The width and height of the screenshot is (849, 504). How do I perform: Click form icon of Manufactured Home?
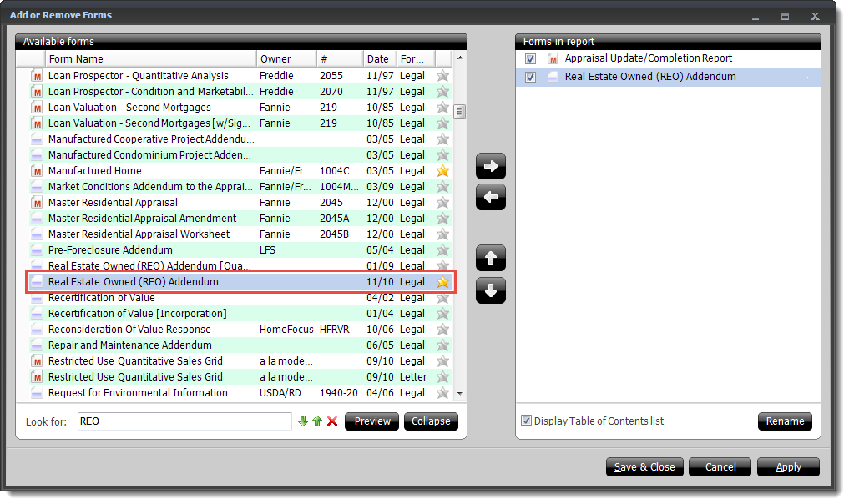[x=37, y=171]
